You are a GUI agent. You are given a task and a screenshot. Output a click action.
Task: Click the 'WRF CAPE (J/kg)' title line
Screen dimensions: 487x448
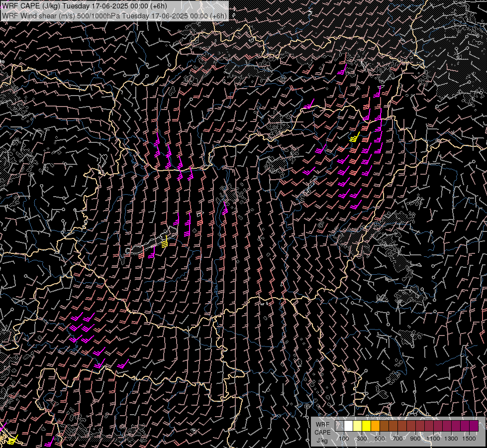click(84, 6)
